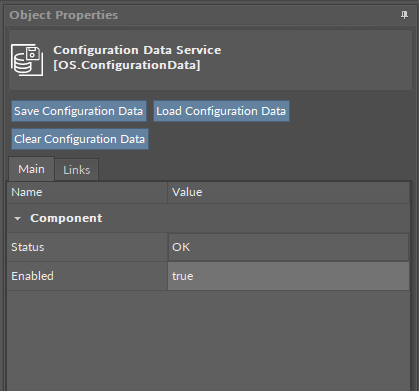419x391 pixels.
Task: Collapse the Component group arrow
Action: pos(18,219)
